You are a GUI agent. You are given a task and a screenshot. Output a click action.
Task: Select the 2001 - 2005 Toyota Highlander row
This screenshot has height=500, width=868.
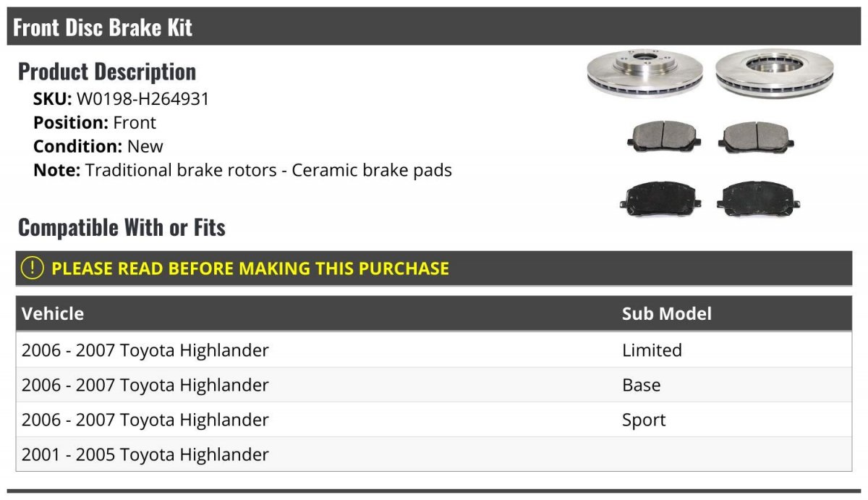(433, 454)
